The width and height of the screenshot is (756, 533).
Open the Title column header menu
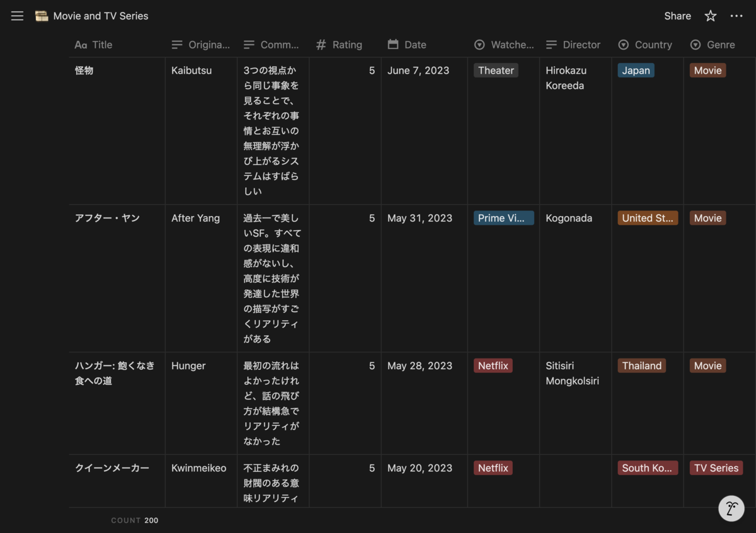click(x=117, y=45)
